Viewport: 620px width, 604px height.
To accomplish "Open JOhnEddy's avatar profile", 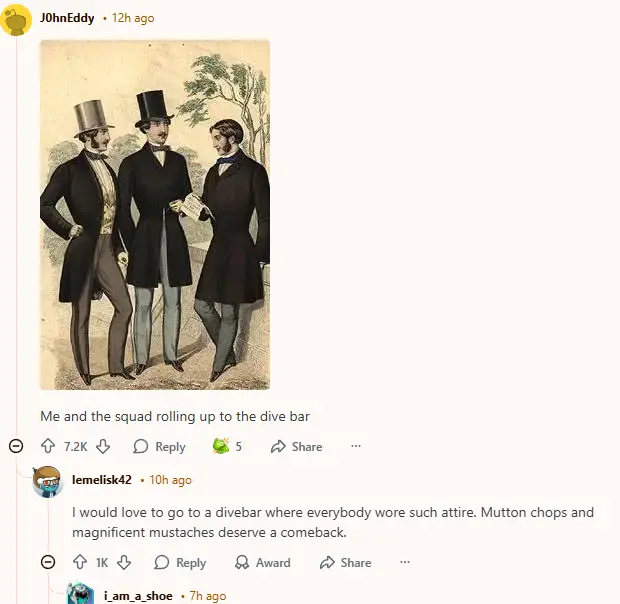I will (x=16, y=19).
